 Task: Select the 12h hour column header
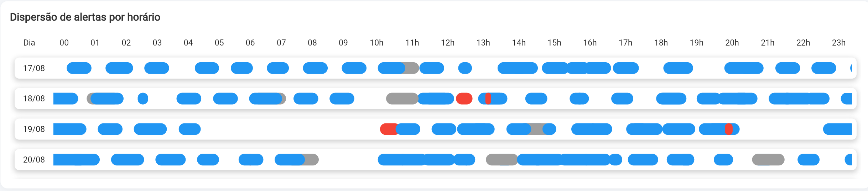[447, 43]
